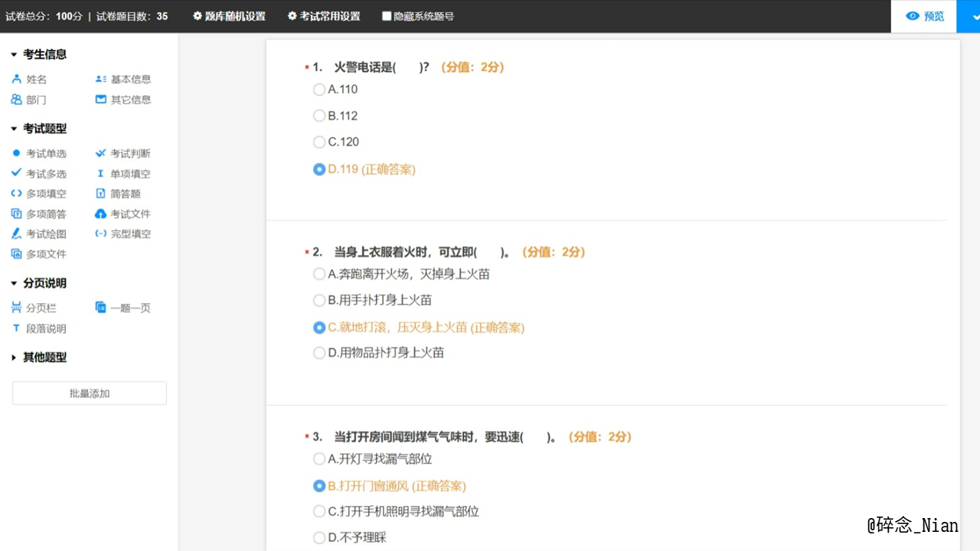Select option D.119 radio button
The image size is (980, 551).
coord(319,169)
